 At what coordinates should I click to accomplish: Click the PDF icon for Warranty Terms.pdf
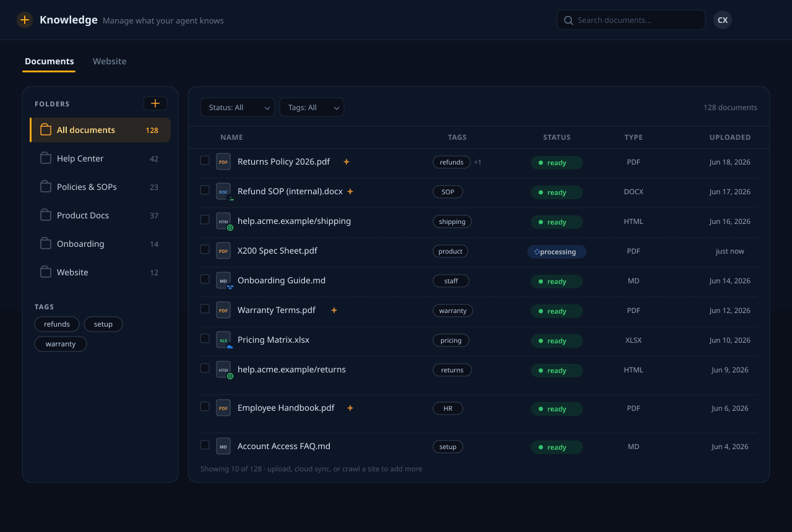click(223, 311)
